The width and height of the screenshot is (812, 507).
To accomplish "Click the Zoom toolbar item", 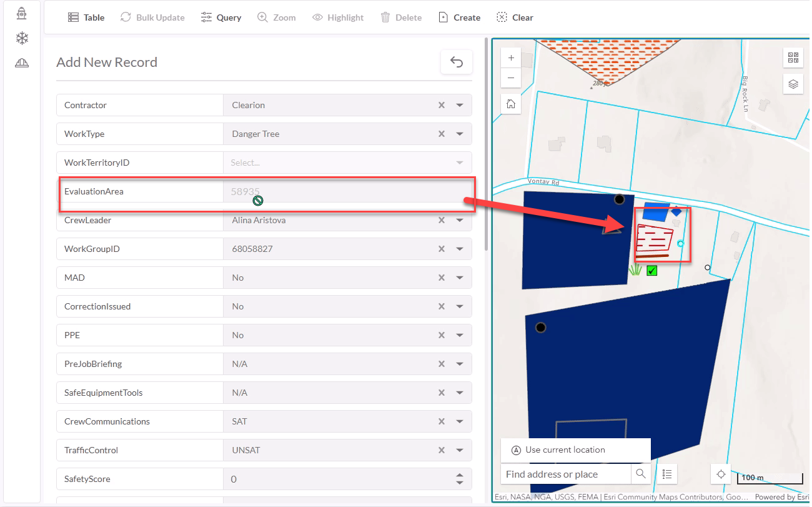I will coord(277,18).
